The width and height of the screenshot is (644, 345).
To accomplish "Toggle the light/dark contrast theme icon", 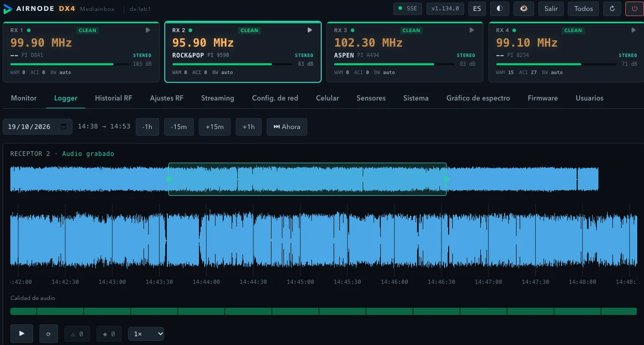I will click(x=499, y=9).
